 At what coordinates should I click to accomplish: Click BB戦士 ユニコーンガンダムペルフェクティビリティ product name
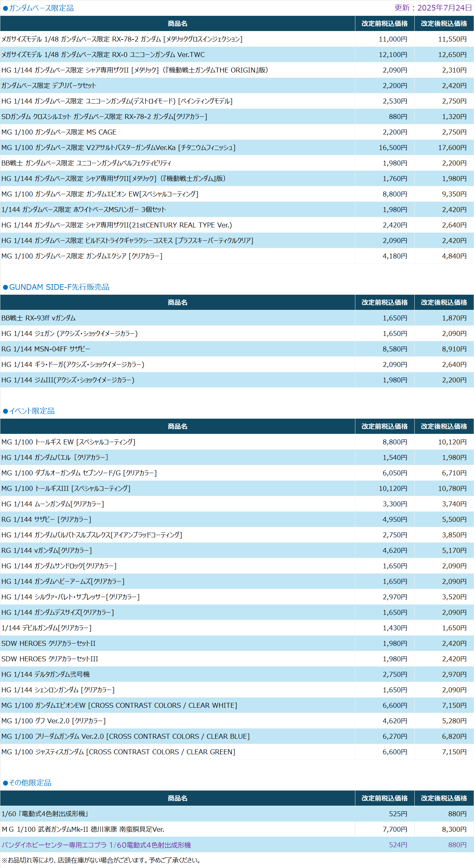[x=86, y=163]
